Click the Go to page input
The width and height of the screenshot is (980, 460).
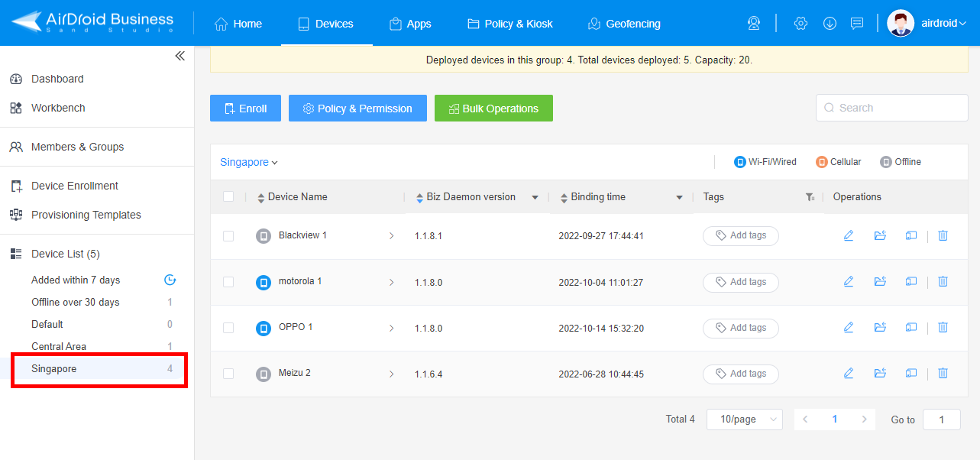(x=941, y=420)
